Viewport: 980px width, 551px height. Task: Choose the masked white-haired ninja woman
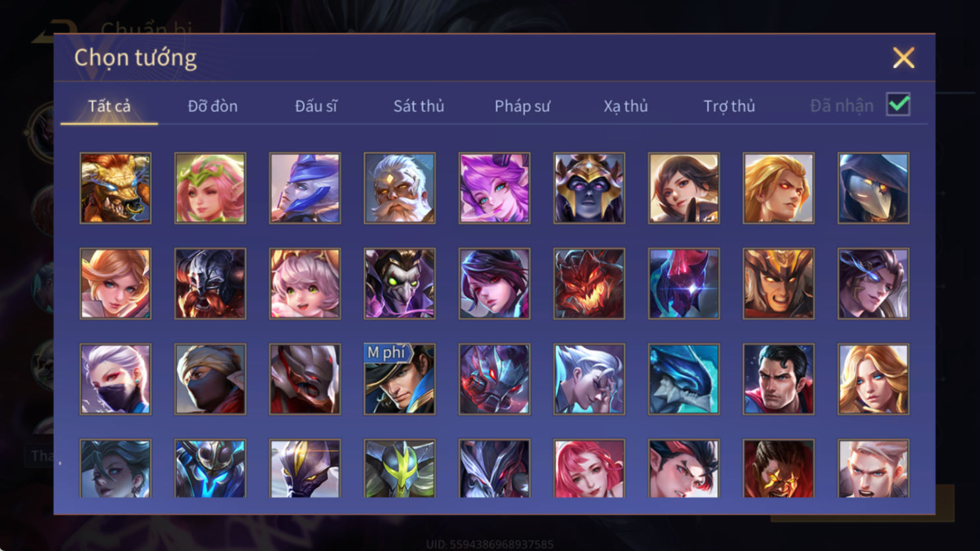116,379
